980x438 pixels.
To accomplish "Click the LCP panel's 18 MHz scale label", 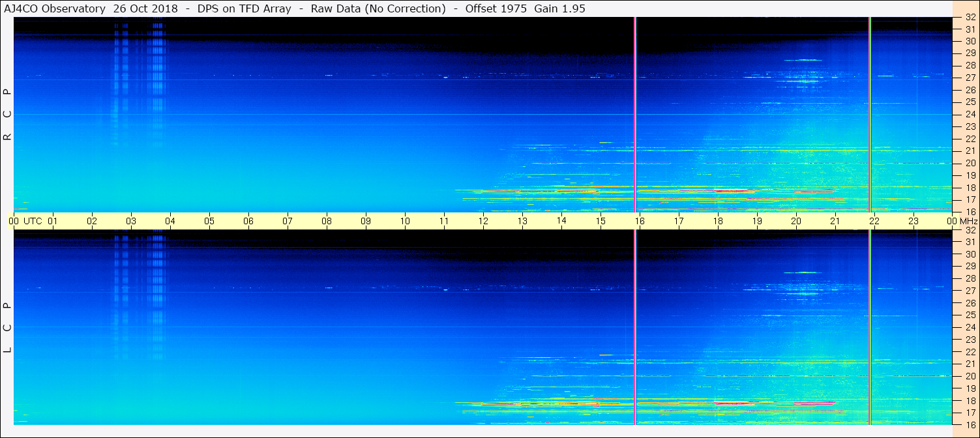I will [x=970, y=401].
